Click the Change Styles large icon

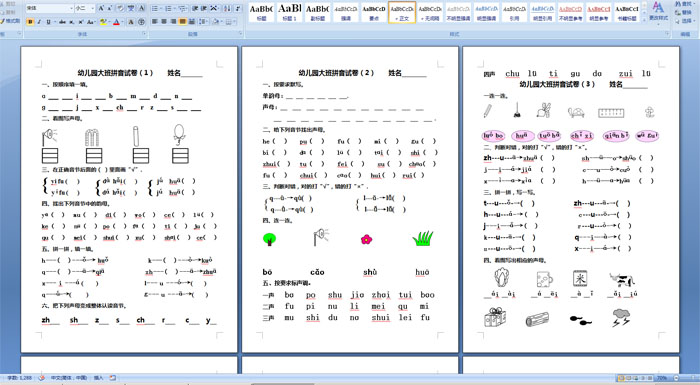[x=658, y=11]
